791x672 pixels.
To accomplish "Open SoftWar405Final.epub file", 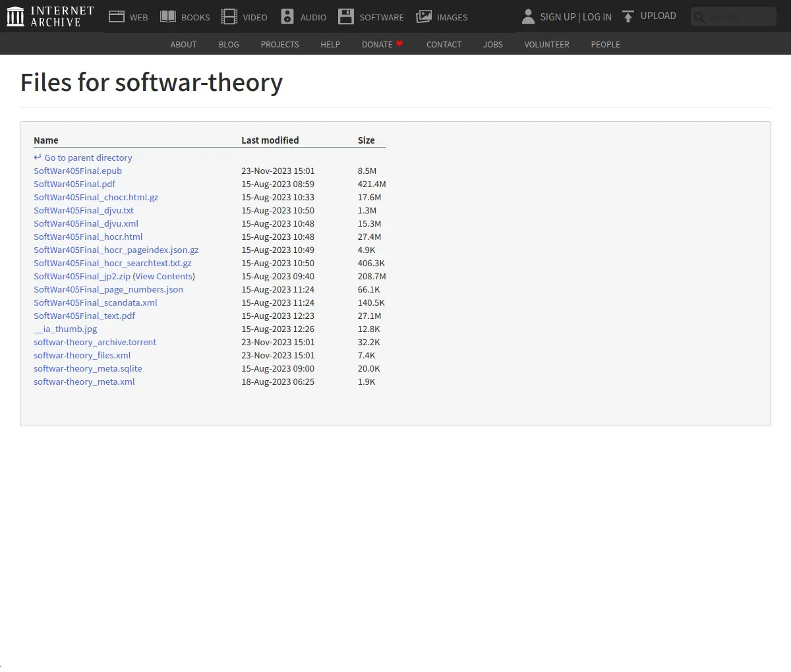I will 78,171.
